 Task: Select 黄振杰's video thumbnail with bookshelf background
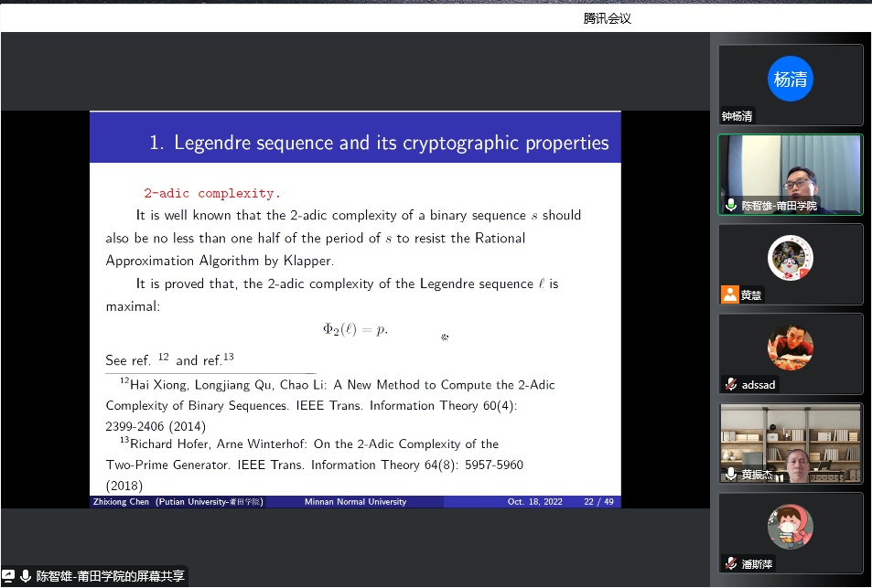tap(790, 443)
